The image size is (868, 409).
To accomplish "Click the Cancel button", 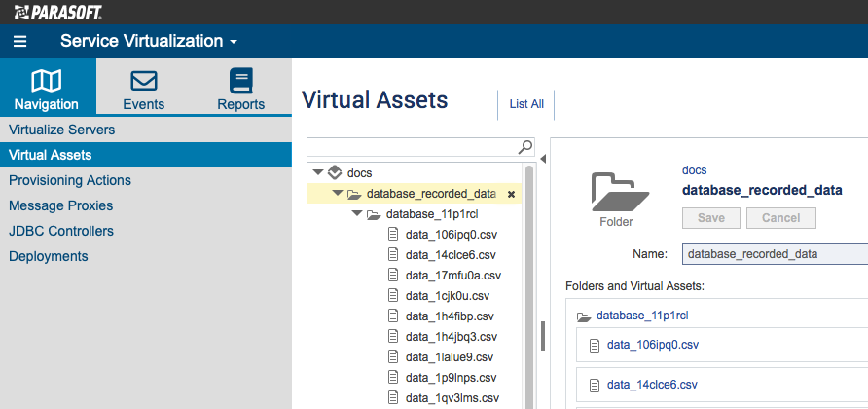I will (x=781, y=218).
